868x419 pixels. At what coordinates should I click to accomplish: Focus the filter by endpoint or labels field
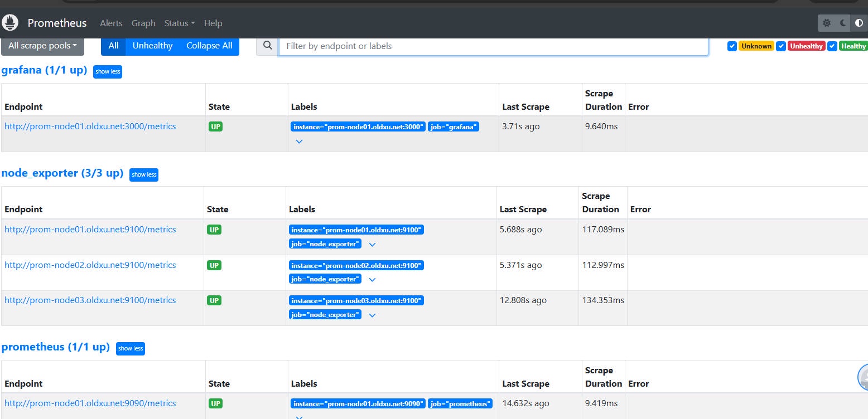(493, 46)
